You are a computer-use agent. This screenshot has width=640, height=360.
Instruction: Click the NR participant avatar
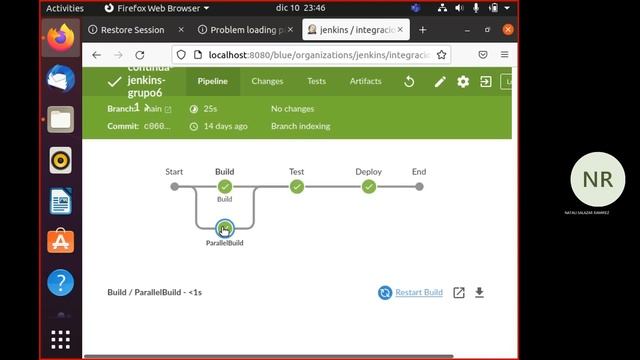click(598, 179)
